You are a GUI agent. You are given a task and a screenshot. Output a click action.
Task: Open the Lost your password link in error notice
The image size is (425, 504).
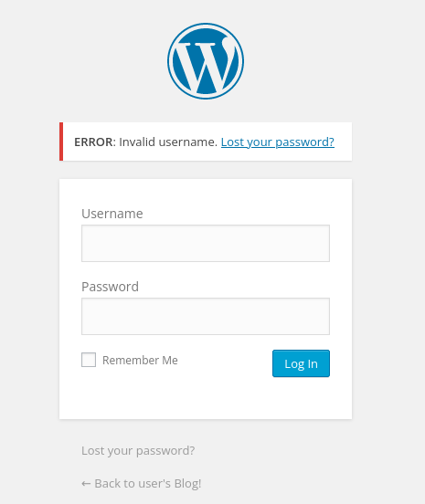278,142
